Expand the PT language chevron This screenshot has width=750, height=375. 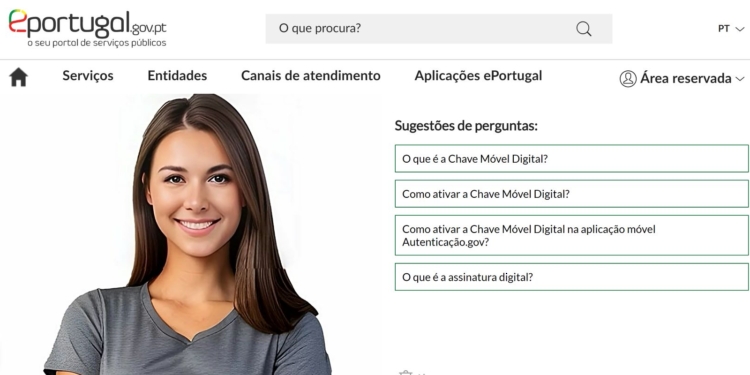(739, 29)
